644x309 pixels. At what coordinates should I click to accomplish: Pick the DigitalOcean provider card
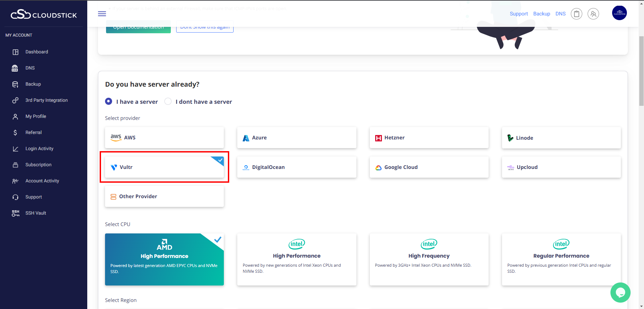point(296,167)
